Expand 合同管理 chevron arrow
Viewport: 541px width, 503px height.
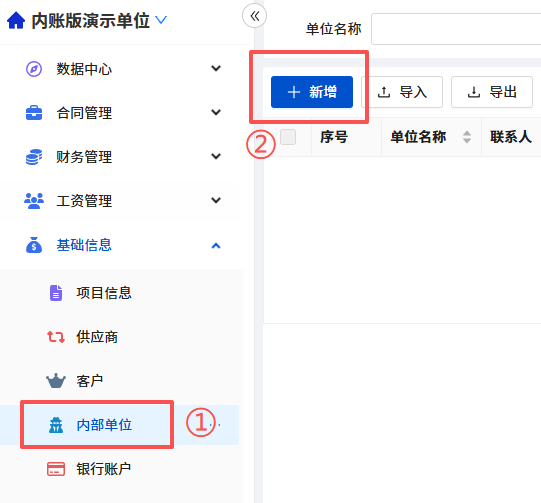pyautogui.click(x=216, y=112)
